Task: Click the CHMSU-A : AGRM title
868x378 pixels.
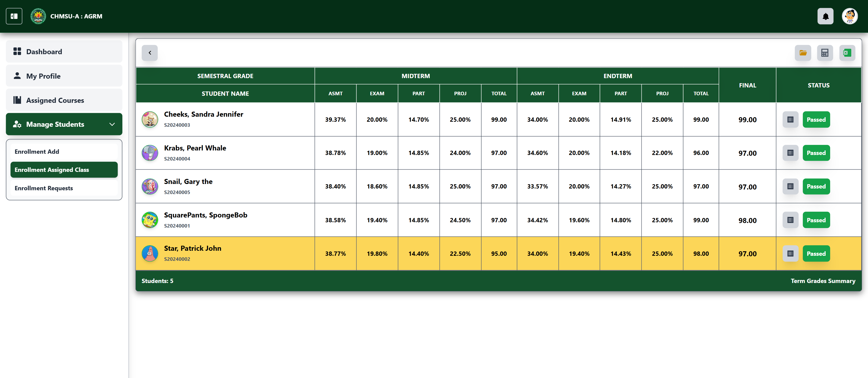Action: pos(76,16)
